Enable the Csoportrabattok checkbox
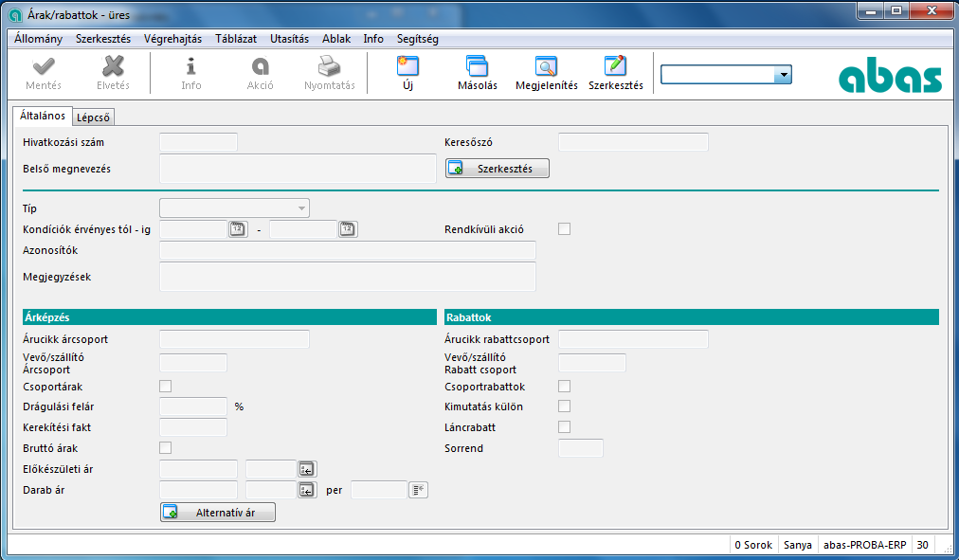 point(564,387)
